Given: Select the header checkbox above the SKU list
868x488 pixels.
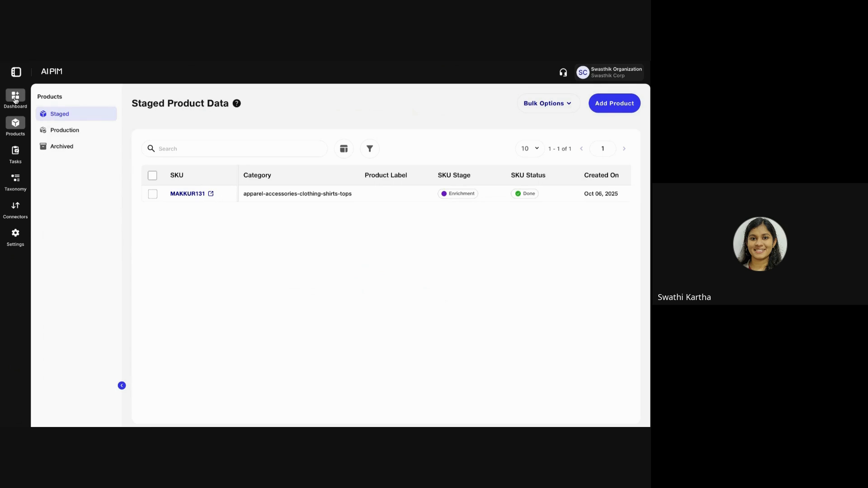Looking at the screenshot, I should click(x=152, y=175).
